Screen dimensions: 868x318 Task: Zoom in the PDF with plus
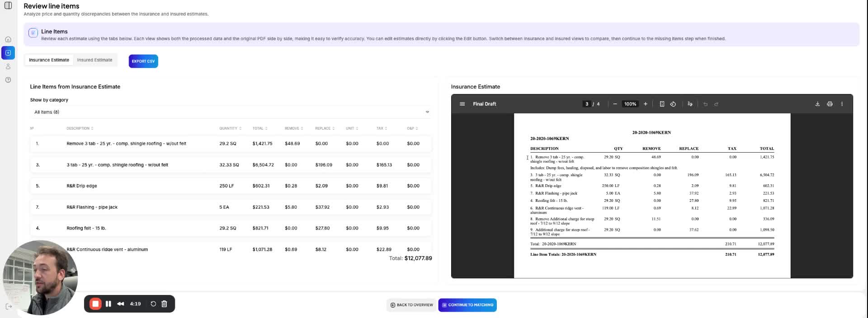coord(646,104)
